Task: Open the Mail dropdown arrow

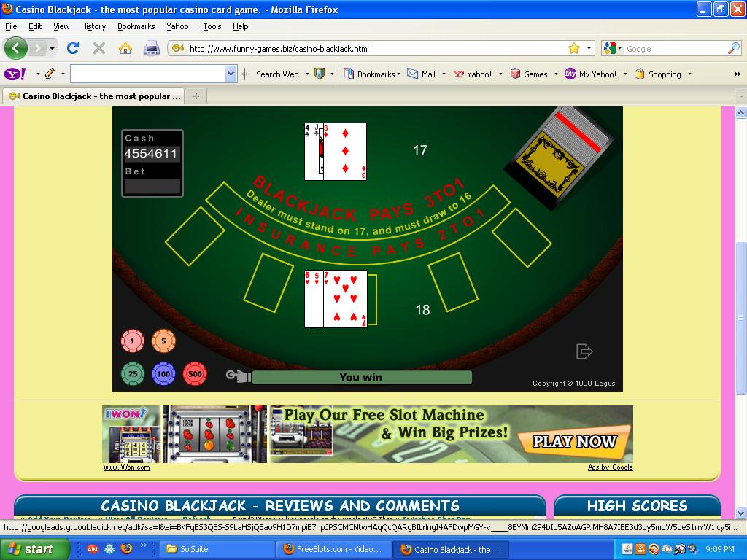Action: tap(444, 74)
